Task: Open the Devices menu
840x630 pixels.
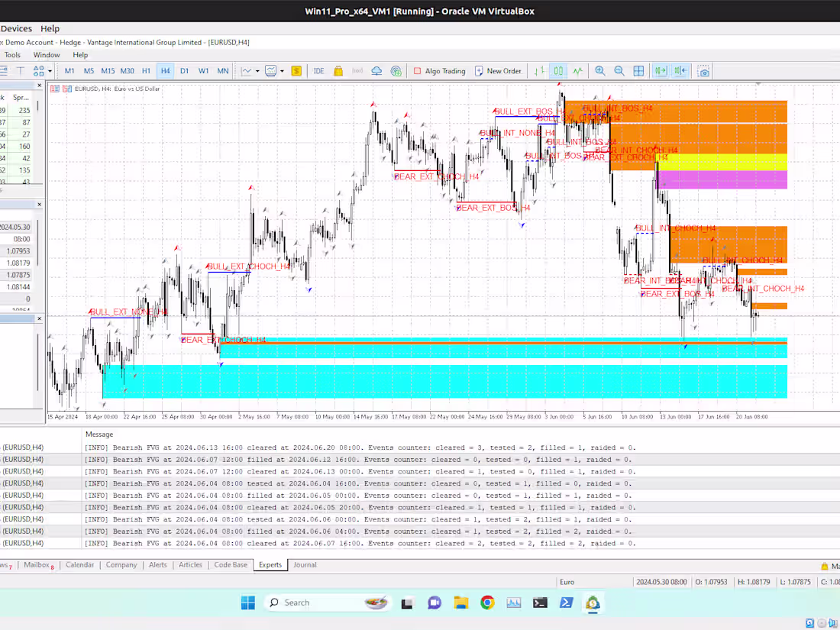Action: coord(16,28)
